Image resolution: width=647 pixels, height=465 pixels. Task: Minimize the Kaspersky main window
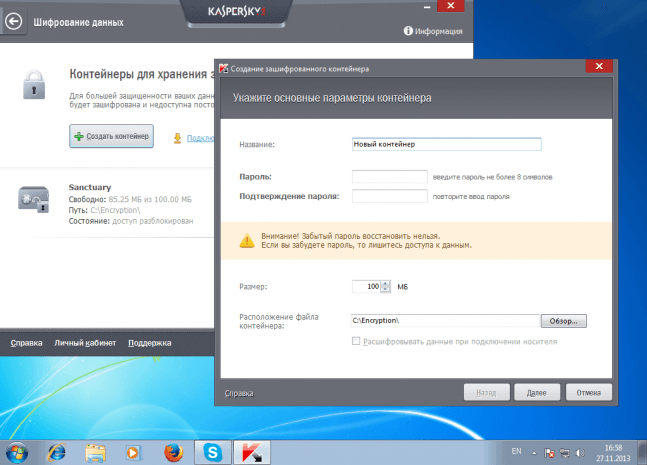point(427,7)
